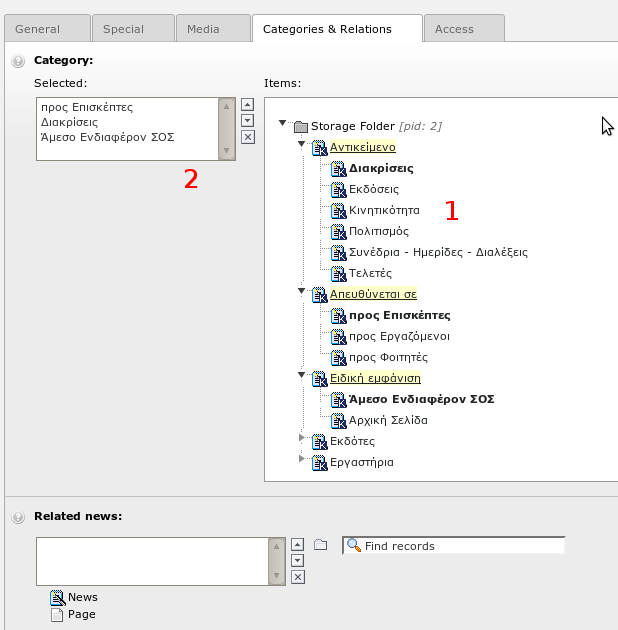Select the Πολιτισμός category in tree
The image size is (618, 630).
click(x=378, y=231)
